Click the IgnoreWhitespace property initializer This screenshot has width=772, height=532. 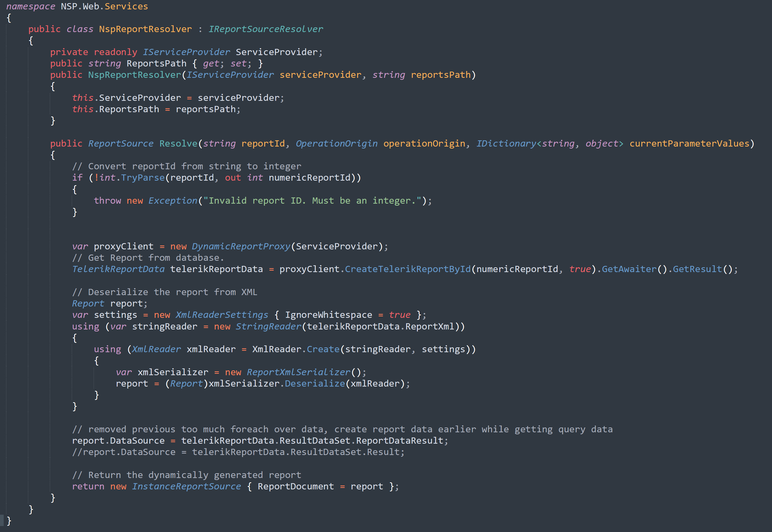tap(328, 315)
